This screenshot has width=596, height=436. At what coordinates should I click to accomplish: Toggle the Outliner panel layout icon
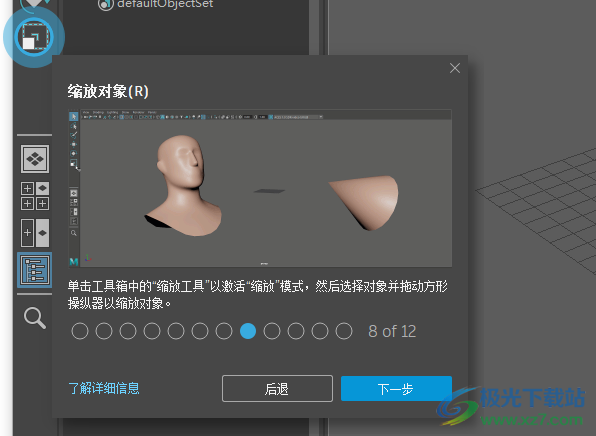35,270
